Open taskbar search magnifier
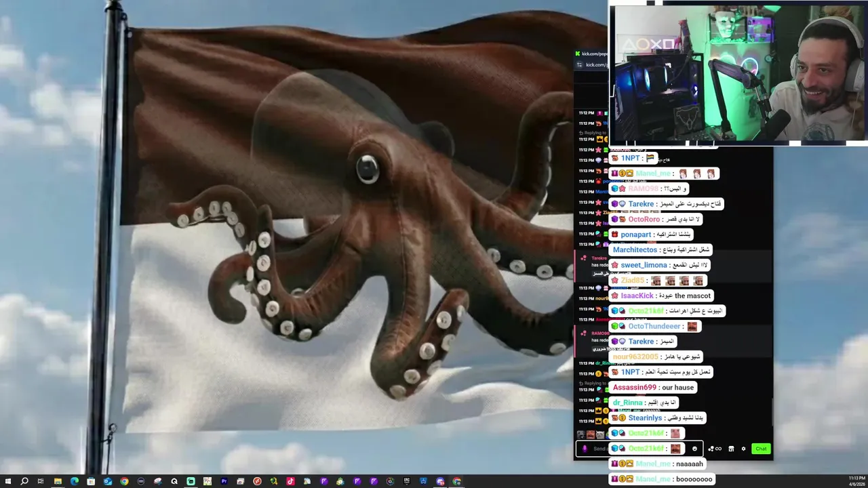 (24, 481)
